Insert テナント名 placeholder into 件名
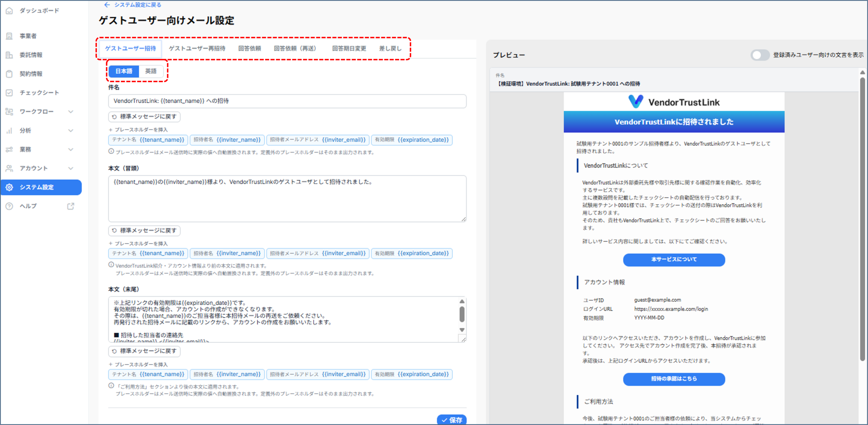Screen dimensions: 868x425 tap(148, 140)
